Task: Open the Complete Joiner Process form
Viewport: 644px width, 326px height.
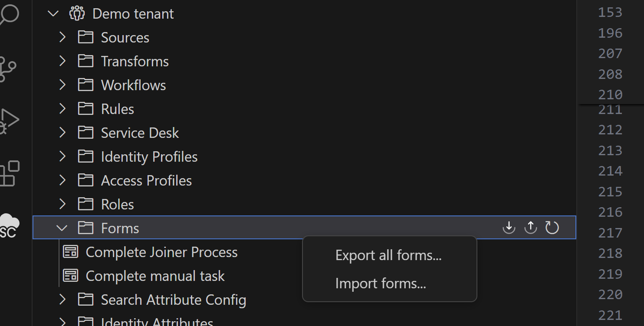Action: pos(161,252)
